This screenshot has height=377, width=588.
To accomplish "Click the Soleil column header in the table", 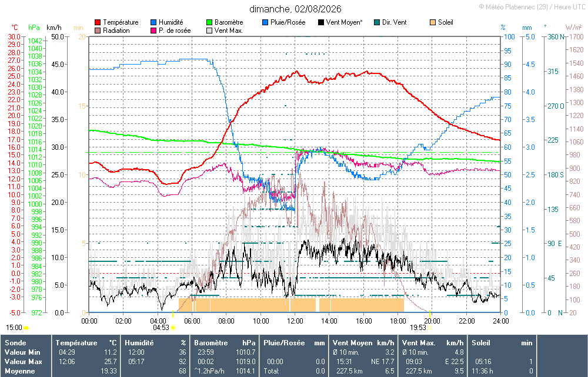I will pos(481,343).
